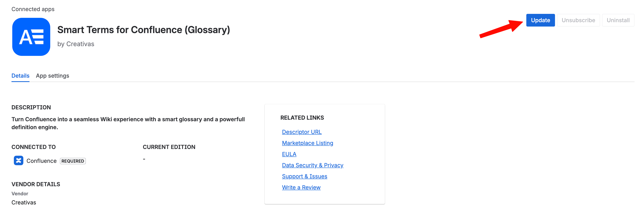
Task: Click the Unsubscribe button
Action: tap(578, 20)
